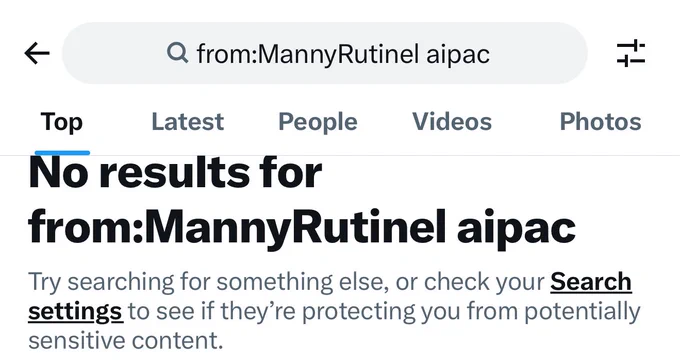Open the People tab

pyautogui.click(x=318, y=122)
